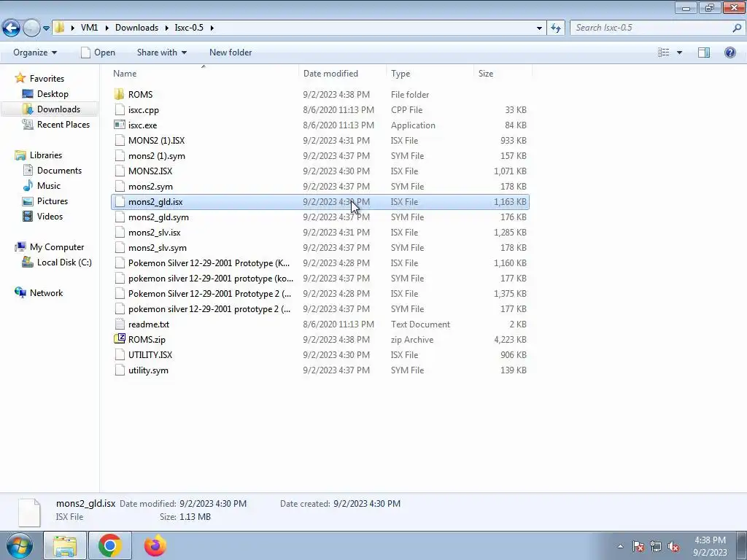Image resolution: width=747 pixels, height=560 pixels.
Task: Refresh the folder with the refresh button
Action: point(555,28)
